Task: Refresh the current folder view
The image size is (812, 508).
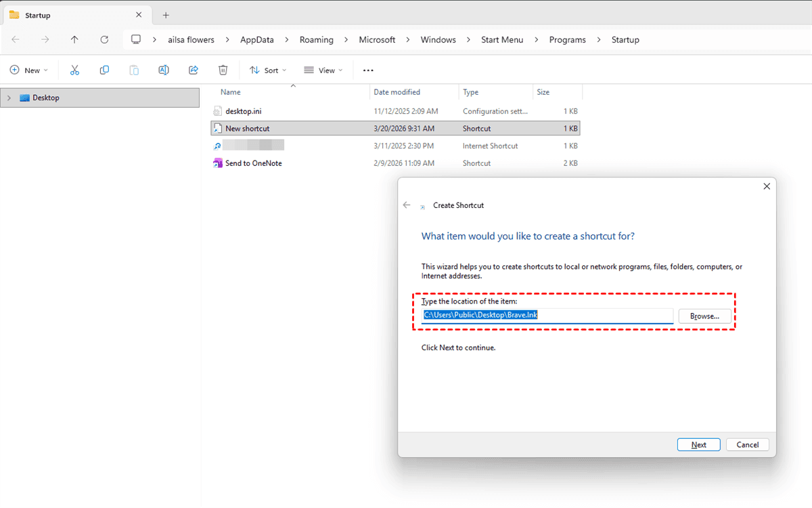Action: [104, 40]
